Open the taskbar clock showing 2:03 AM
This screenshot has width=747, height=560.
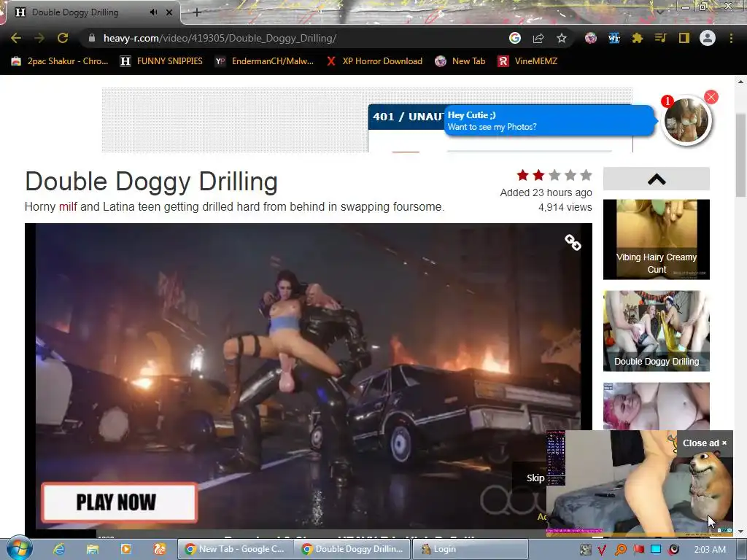[710, 550]
